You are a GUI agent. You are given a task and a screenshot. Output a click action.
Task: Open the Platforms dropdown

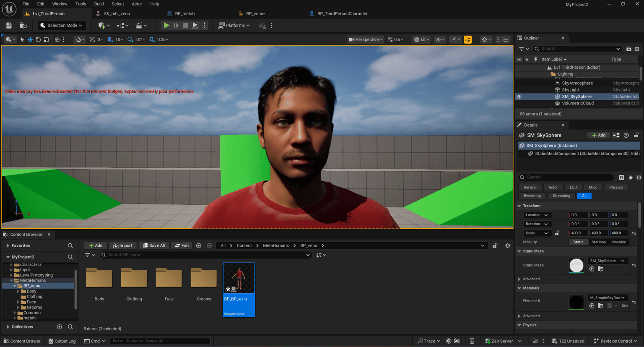pyautogui.click(x=234, y=26)
